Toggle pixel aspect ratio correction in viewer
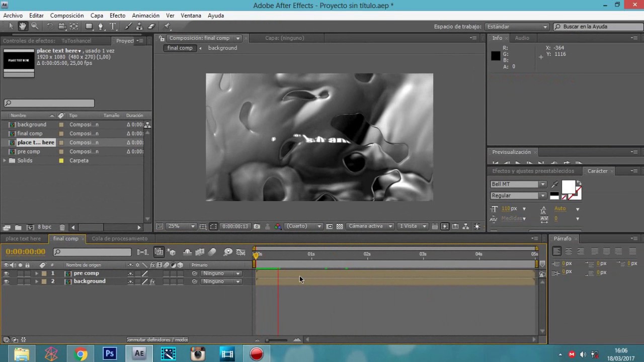644x362 pixels. (x=435, y=226)
